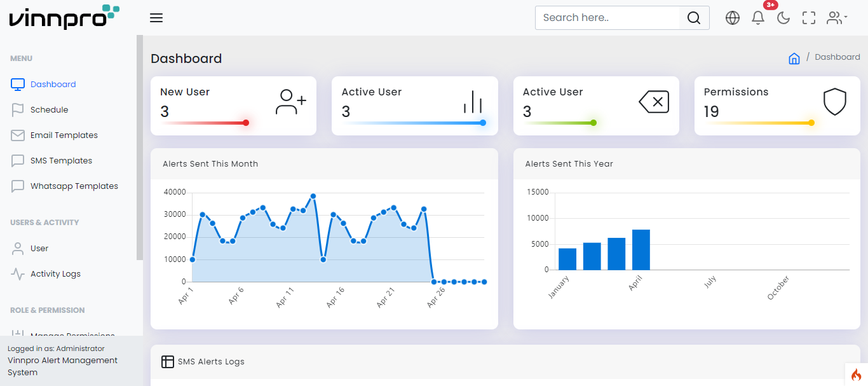868x386 pixels.
Task: Click the CodeIgniter flame debug icon
Action: pos(856,375)
